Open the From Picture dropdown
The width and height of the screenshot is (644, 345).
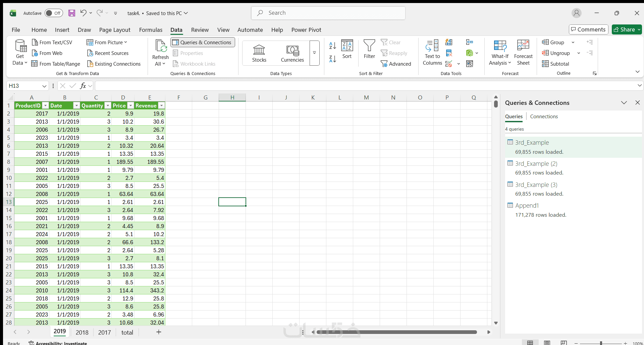125,42
